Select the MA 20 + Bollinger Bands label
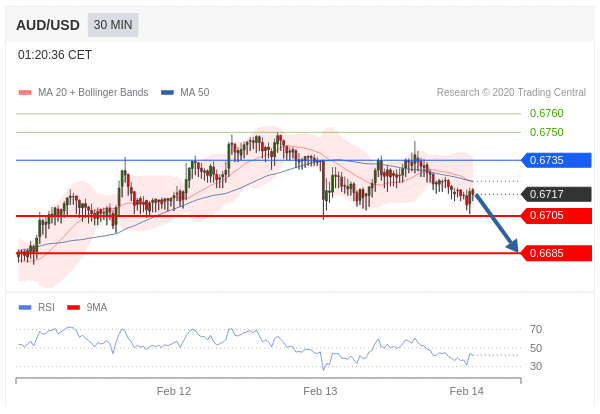 pyautogui.click(x=93, y=93)
